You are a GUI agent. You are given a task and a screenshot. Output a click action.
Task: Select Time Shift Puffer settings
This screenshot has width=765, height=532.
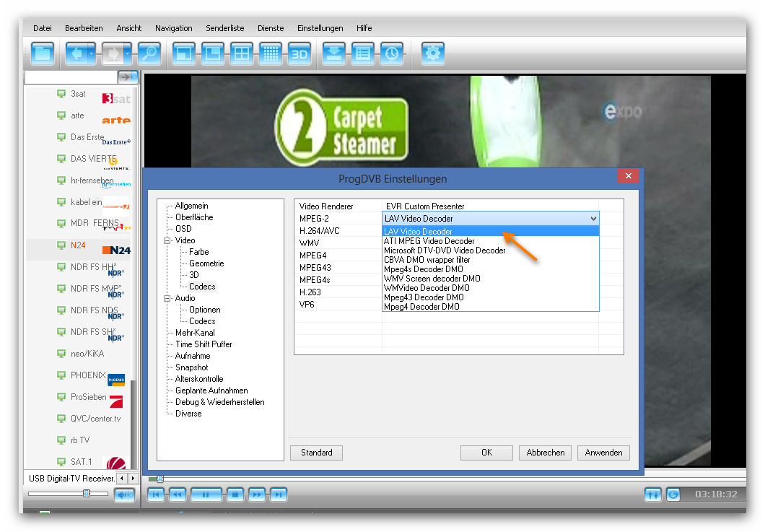[204, 344]
